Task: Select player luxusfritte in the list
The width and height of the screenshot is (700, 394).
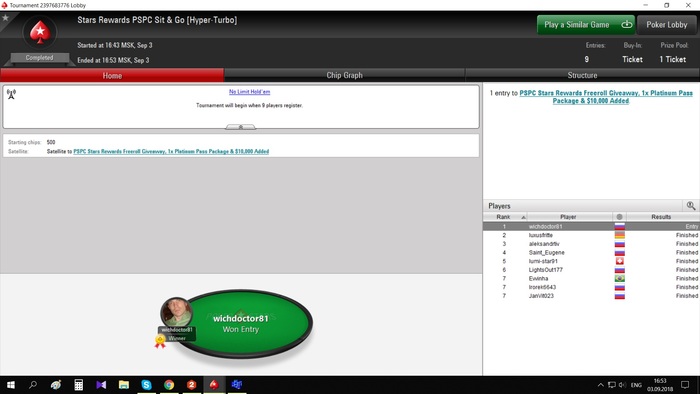Action: tap(591, 235)
